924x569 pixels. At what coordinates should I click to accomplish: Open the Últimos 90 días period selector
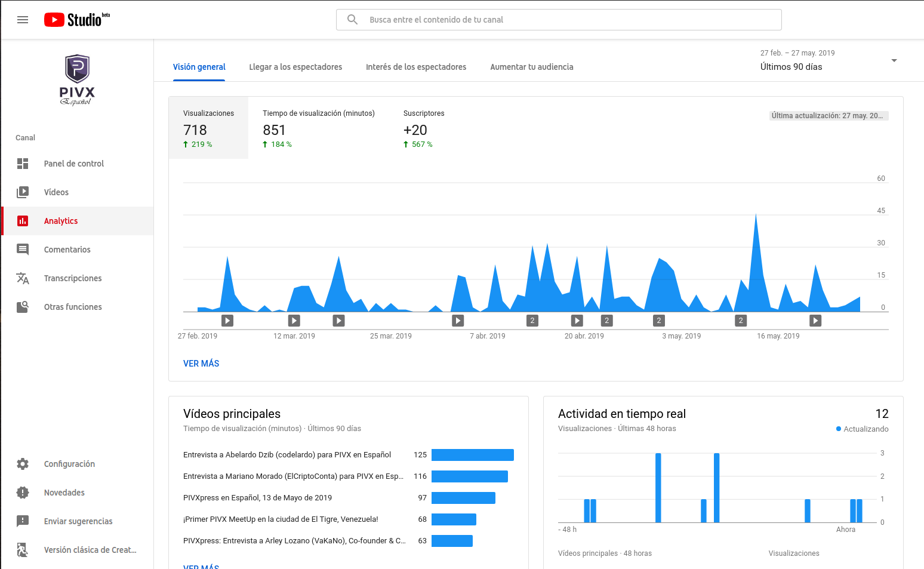[828, 60]
